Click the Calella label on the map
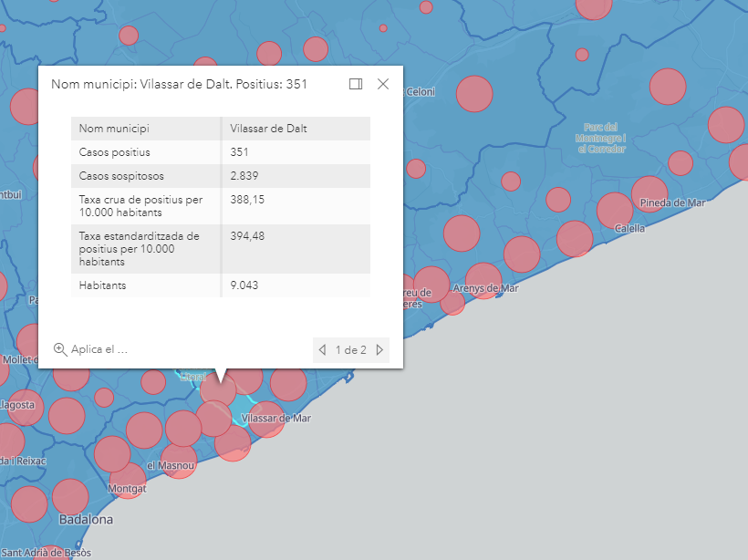748x560 pixels. pos(629,228)
